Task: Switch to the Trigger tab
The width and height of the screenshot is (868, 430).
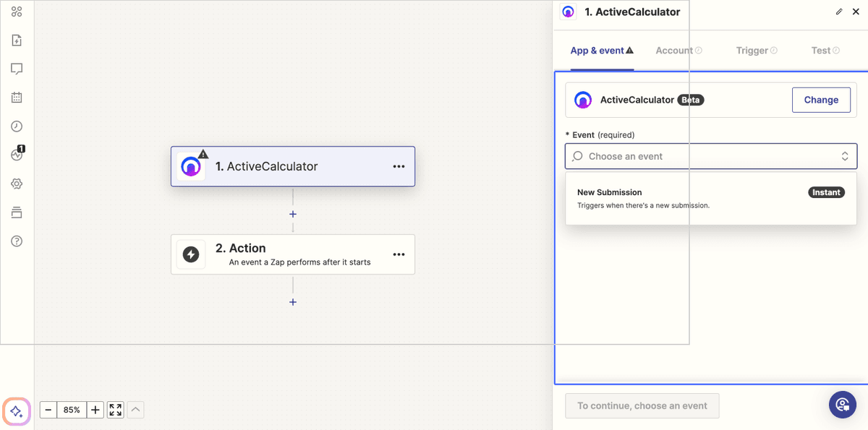Action: [x=757, y=51]
